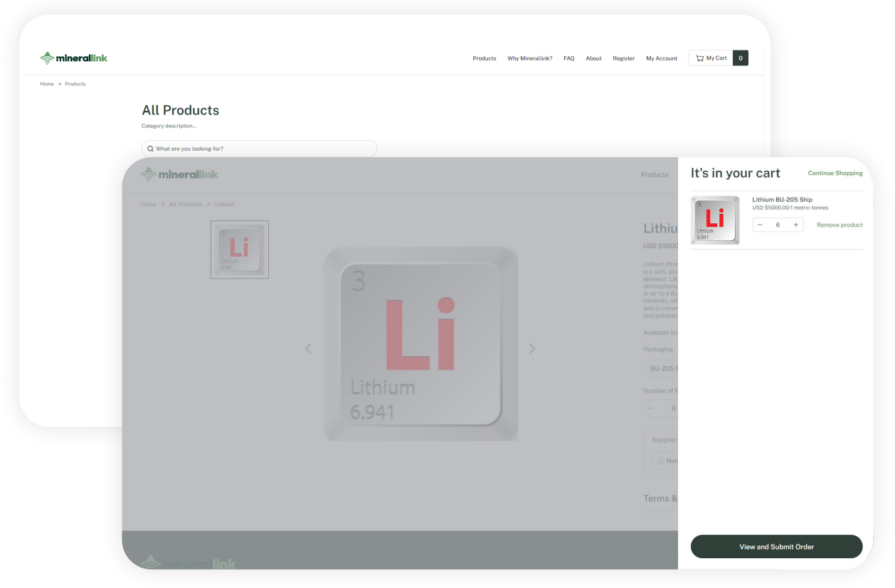
Task: Open Why Mineralink? page
Action: click(x=530, y=58)
